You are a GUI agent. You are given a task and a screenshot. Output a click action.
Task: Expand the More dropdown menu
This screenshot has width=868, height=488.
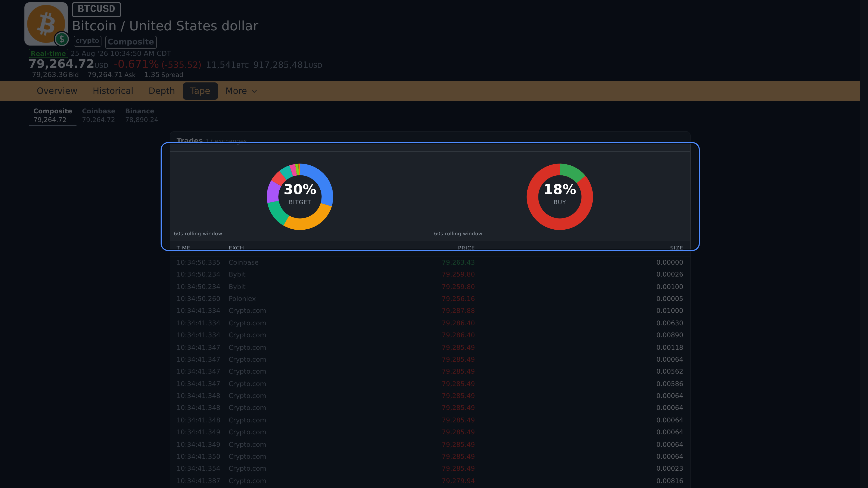(x=241, y=91)
